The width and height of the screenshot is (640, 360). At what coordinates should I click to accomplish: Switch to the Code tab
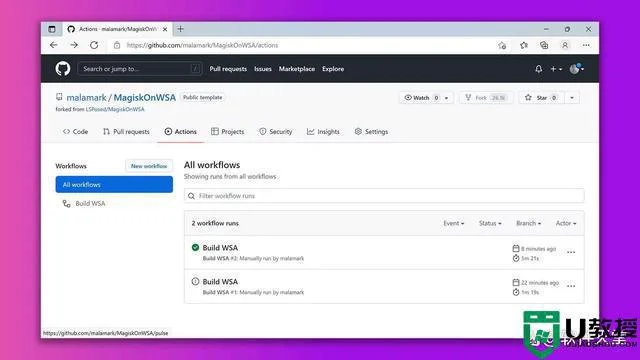(76, 131)
